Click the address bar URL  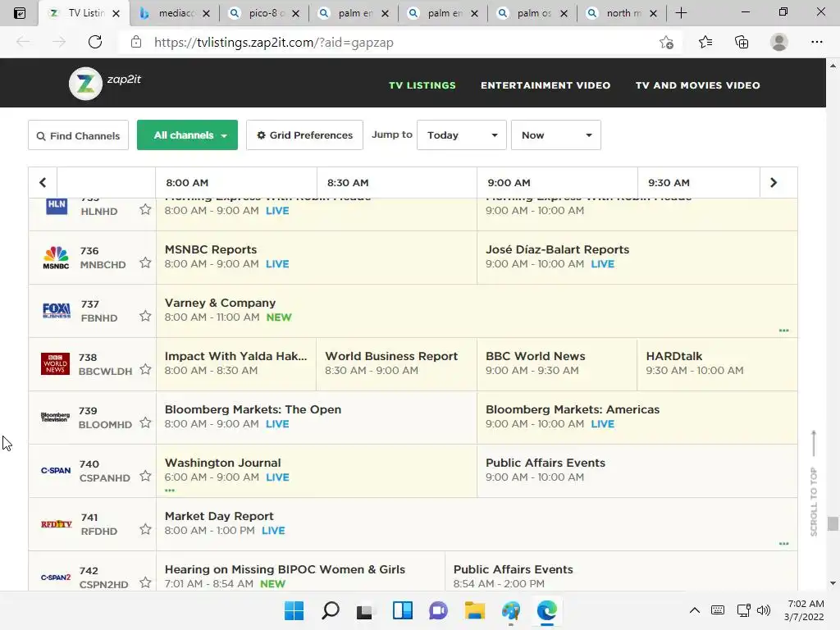(274, 43)
